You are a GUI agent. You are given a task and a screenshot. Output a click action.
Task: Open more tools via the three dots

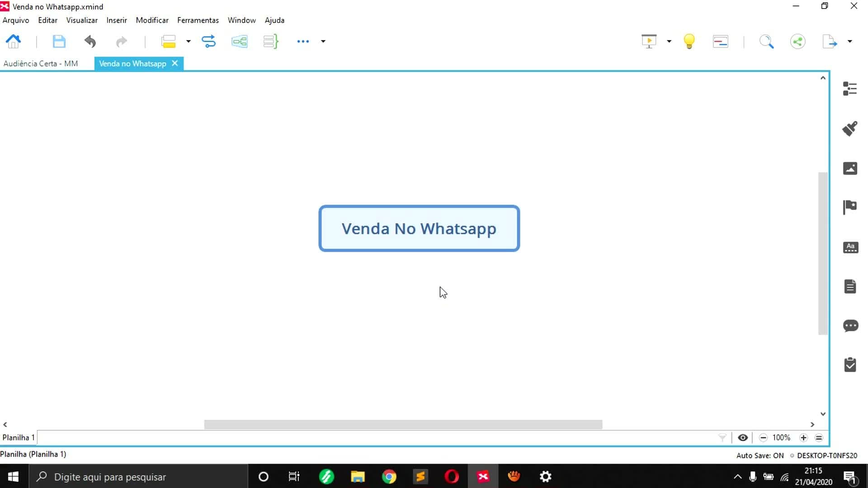tap(303, 42)
